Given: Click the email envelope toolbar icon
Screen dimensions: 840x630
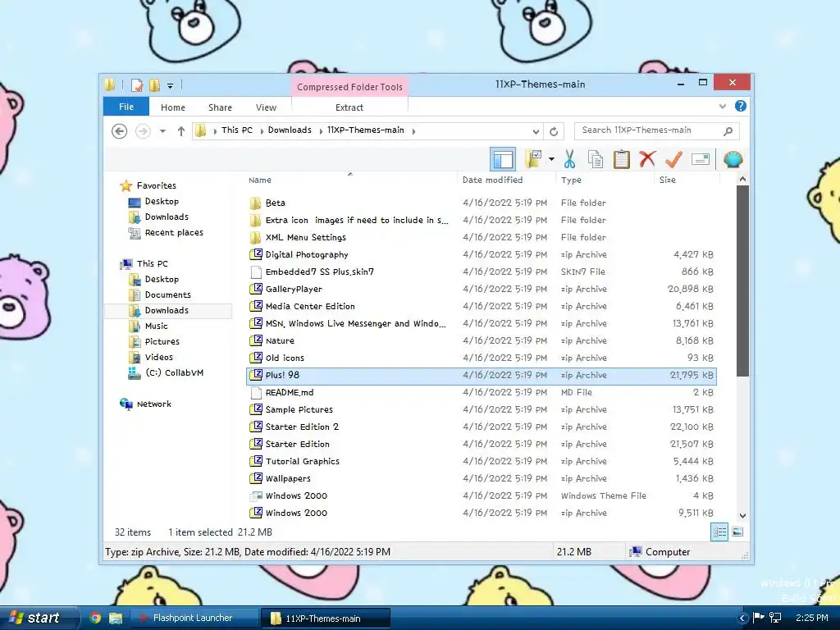Looking at the screenshot, I should coord(701,159).
